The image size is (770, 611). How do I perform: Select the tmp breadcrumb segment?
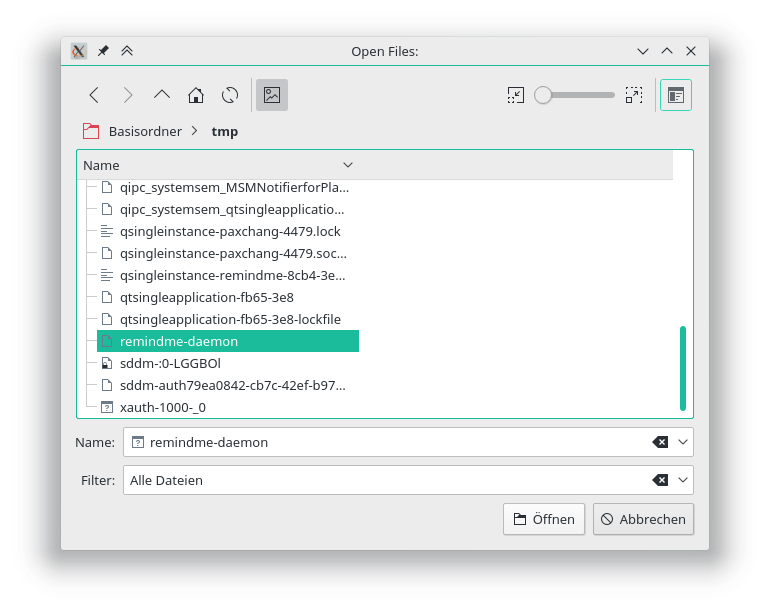(x=225, y=131)
